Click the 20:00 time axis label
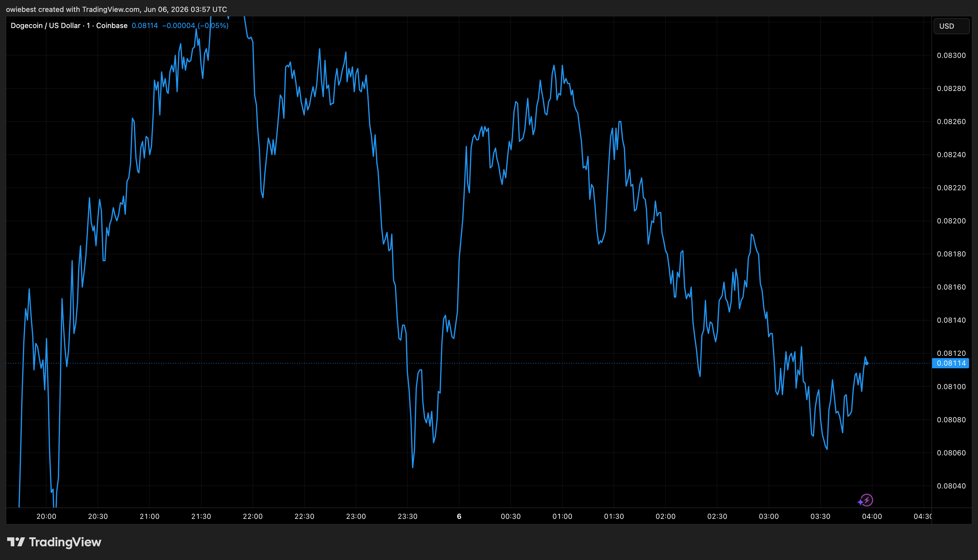The height and width of the screenshot is (560, 978). click(x=46, y=516)
